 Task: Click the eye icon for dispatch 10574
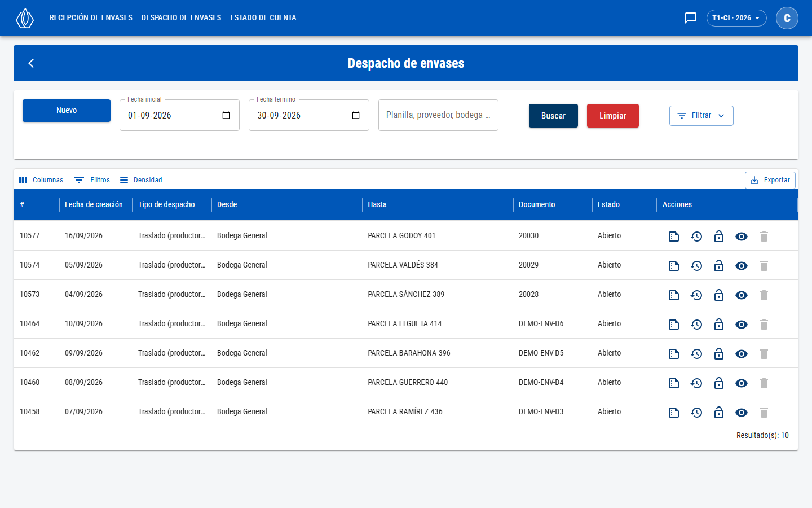pos(742,266)
